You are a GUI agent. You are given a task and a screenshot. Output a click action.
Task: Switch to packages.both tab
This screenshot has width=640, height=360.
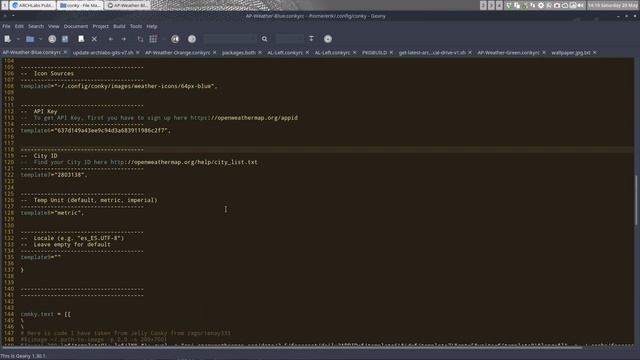[239, 53]
